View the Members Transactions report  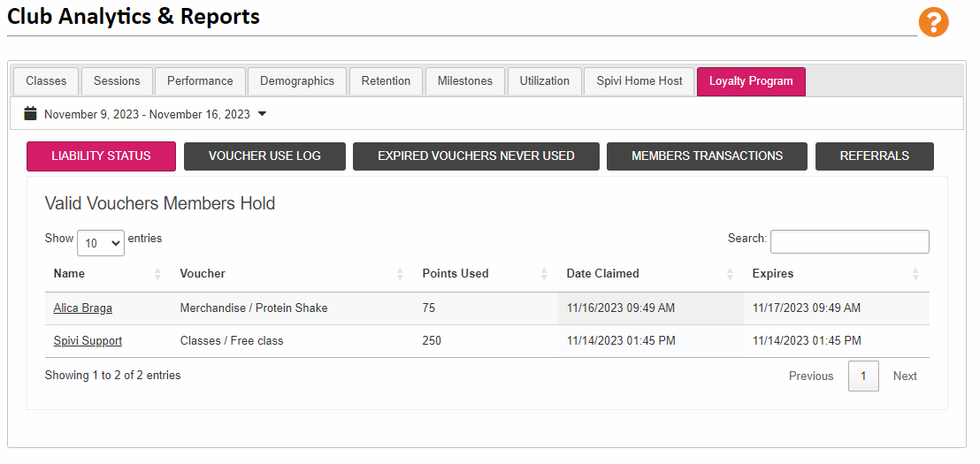(707, 156)
